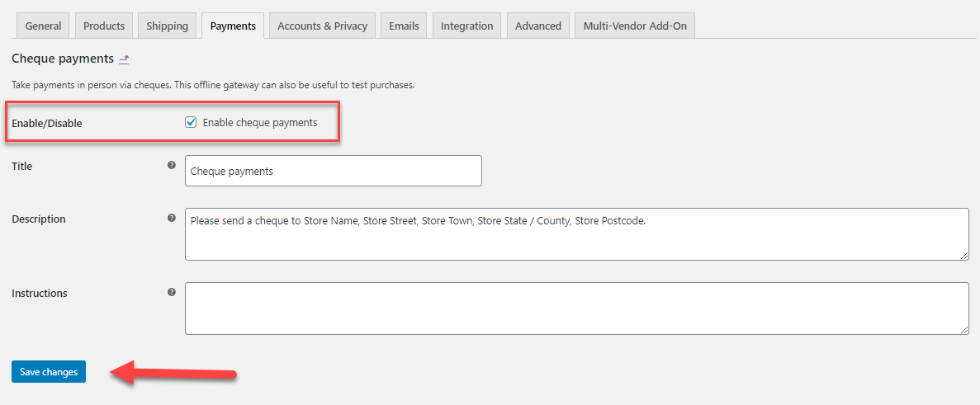The height and width of the screenshot is (405, 980).
Task: Open the Accounts & Privacy tab
Action: pos(322,26)
